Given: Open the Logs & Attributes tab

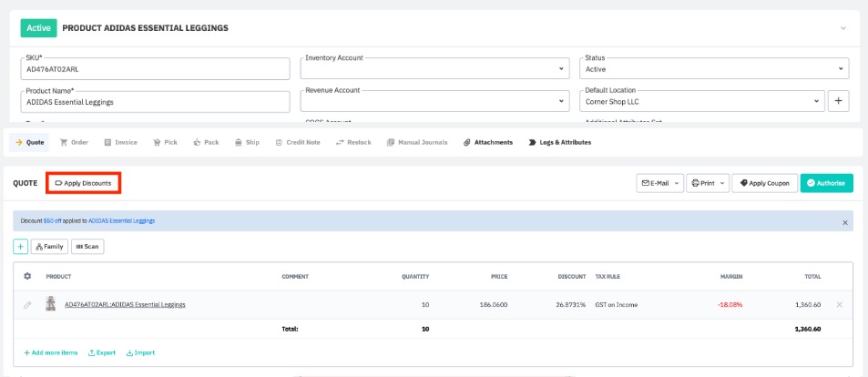Looking at the screenshot, I should (x=560, y=142).
